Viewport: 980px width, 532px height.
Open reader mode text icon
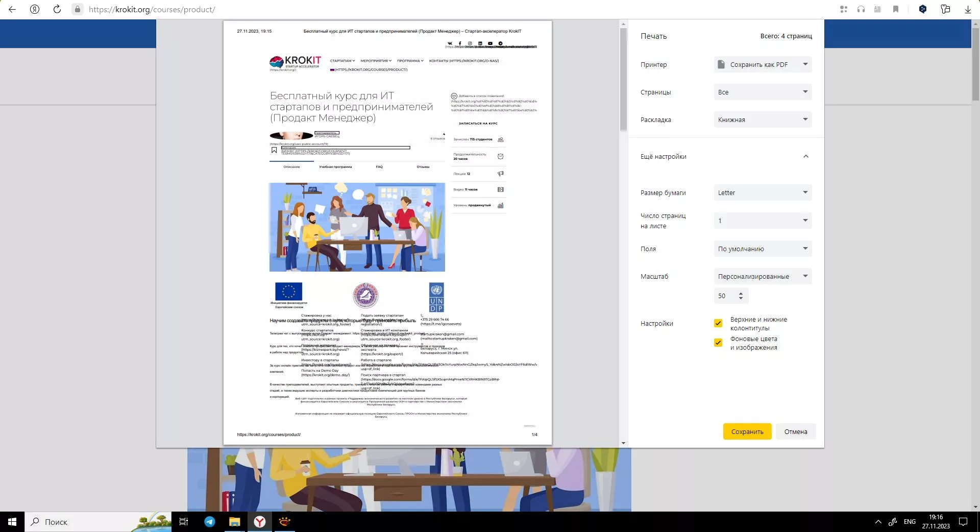(877, 9)
